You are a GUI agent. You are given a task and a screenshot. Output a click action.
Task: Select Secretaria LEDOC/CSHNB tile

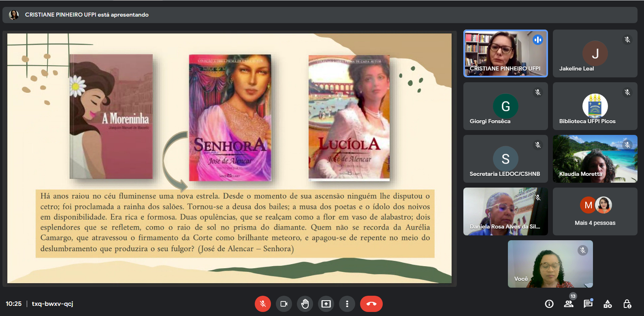(505, 159)
